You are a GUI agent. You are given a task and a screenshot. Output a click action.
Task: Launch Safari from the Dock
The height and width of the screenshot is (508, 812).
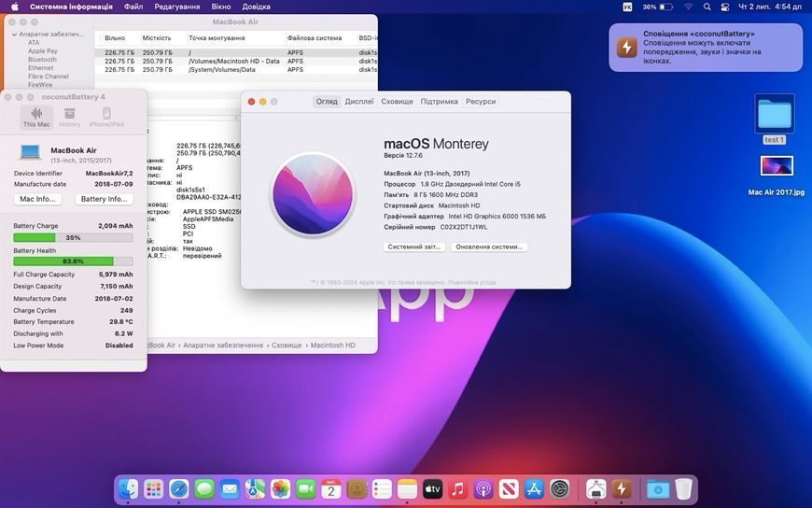[179, 488]
